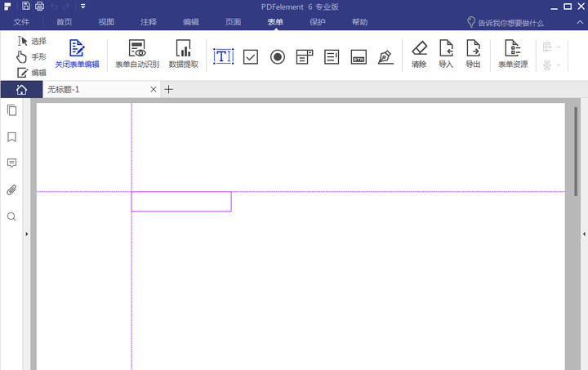Click the Undo arrow icon

point(54,6)
